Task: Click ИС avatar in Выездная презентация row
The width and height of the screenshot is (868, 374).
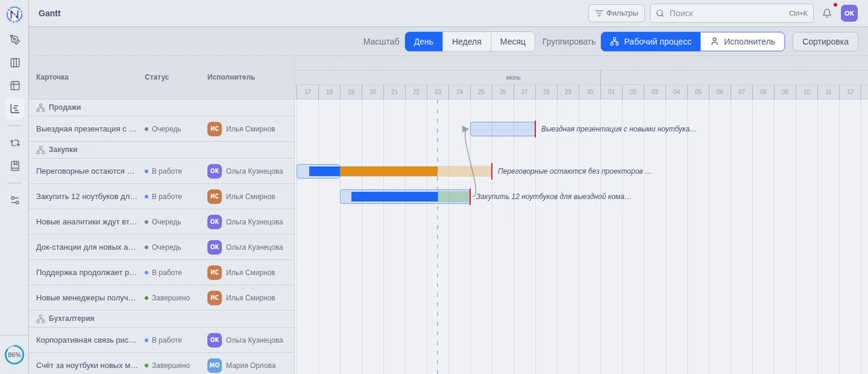Action: pyautogui.click(x=214, y=129)
